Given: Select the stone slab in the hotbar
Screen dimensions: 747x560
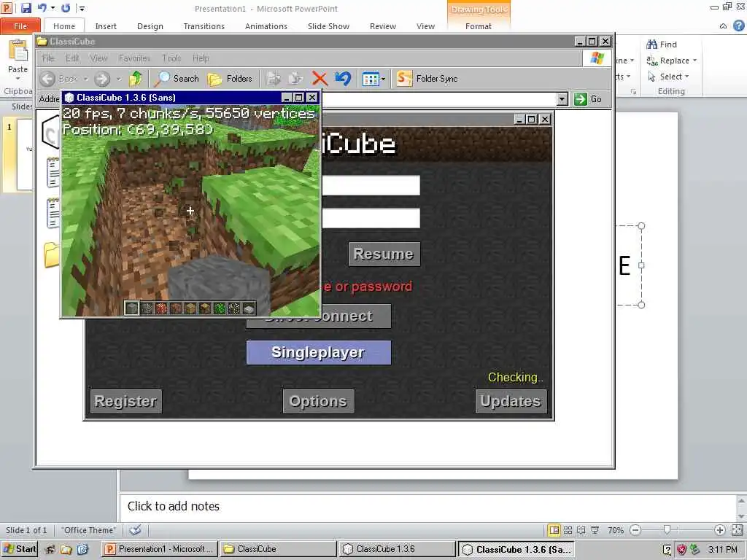Looking at the screenshot, I should [x=249, y=308].
